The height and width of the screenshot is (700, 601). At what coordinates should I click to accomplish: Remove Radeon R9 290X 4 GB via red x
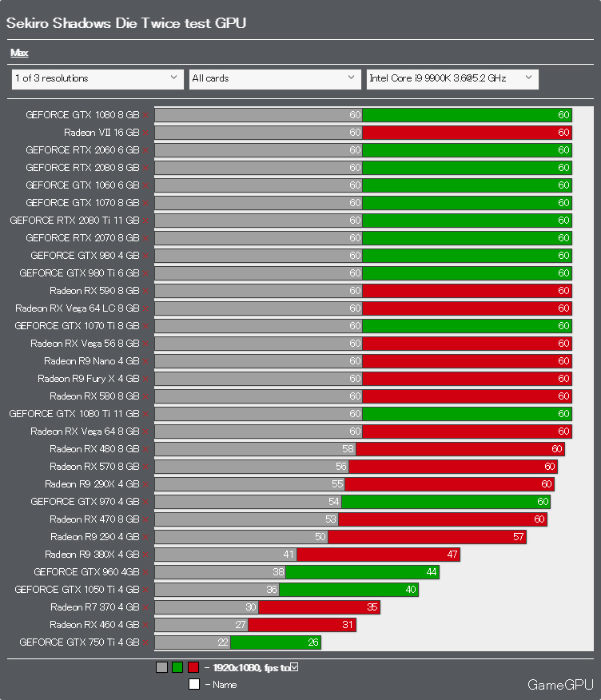coord(145,484)
